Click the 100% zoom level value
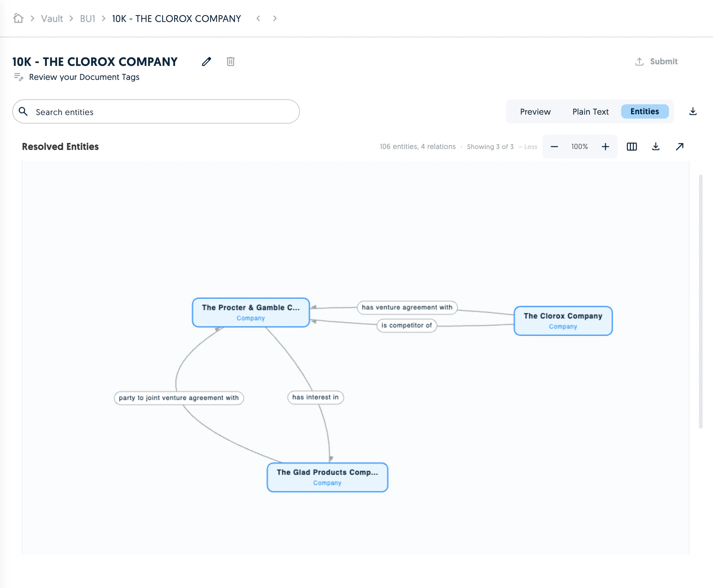Image resolution: width=713 pixels, height=588 pixels. coord(580,147)
